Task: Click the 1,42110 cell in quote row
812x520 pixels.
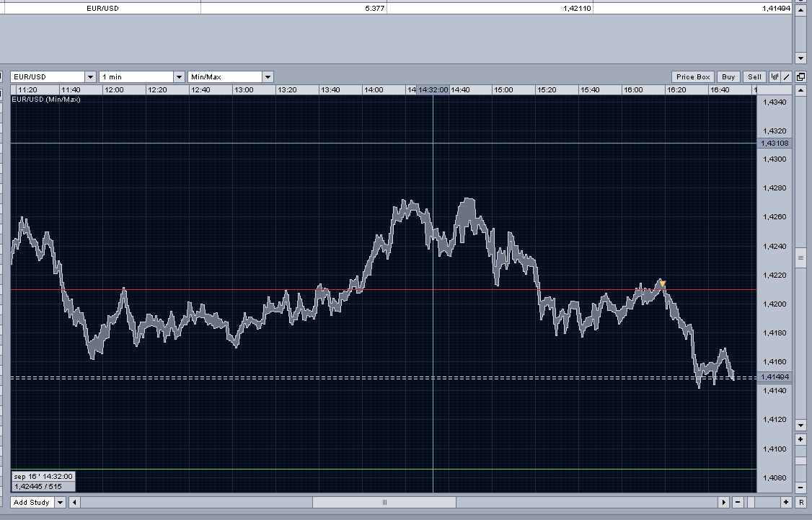Action: [x=490, y=8]
